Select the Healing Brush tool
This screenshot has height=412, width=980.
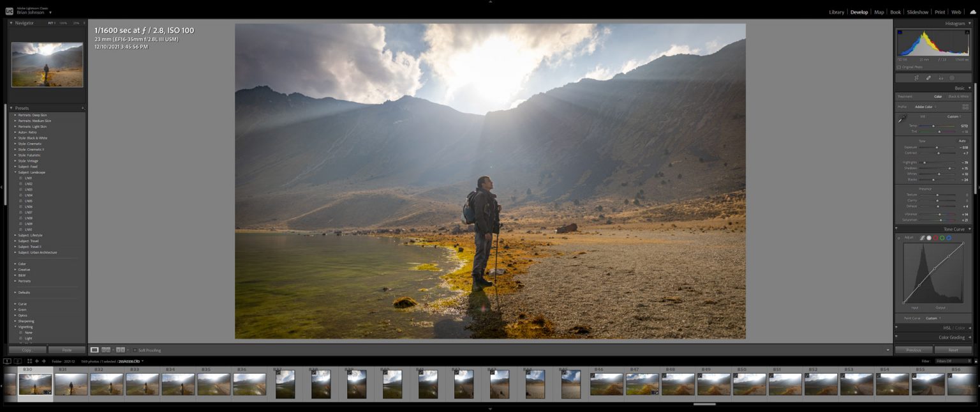click(x=929, y=78)
